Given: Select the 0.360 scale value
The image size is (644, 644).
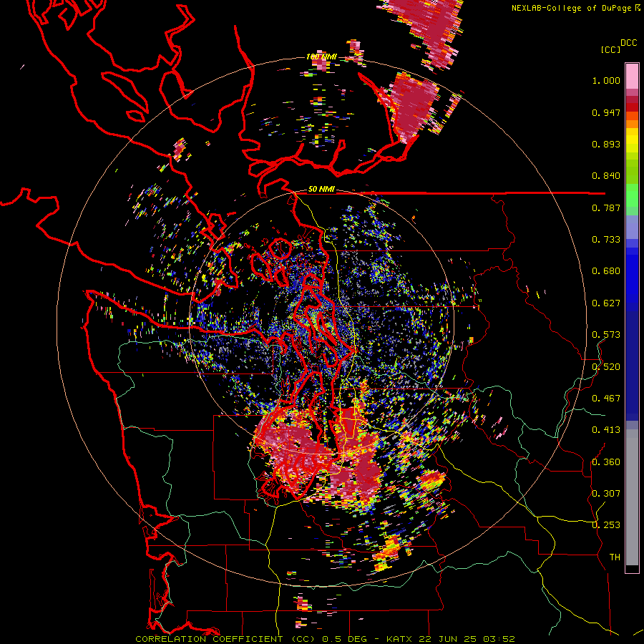Looking at the screenshot, I should [606, 462].
